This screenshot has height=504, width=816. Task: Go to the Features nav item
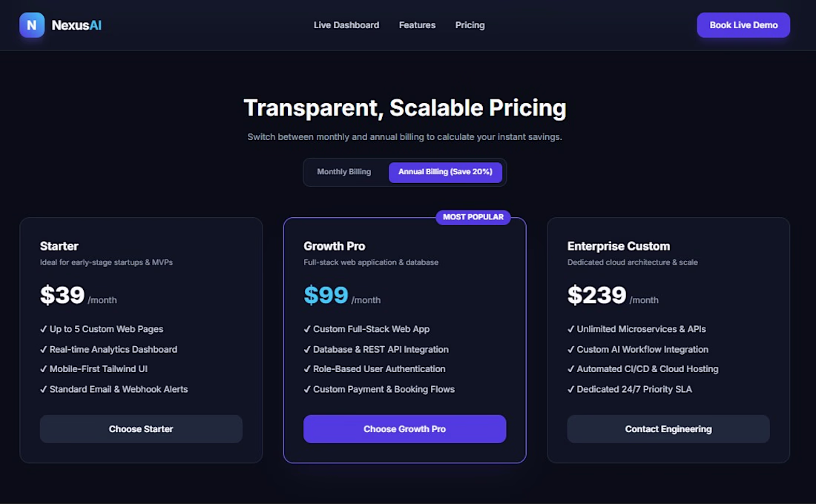tap(417, 25)
